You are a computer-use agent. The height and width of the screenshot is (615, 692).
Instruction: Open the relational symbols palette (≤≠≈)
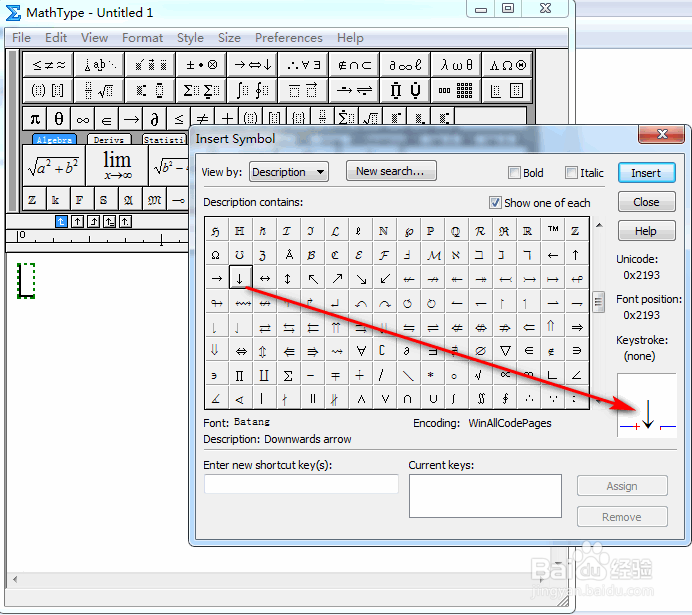point(49,65)
